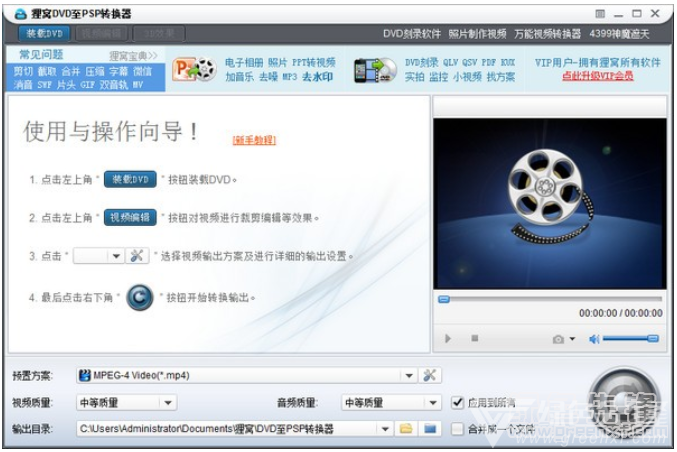This screenshot has width=677, height=452.
Task: Open the 4399神魔遮天 header link
Action: [619, 34]
